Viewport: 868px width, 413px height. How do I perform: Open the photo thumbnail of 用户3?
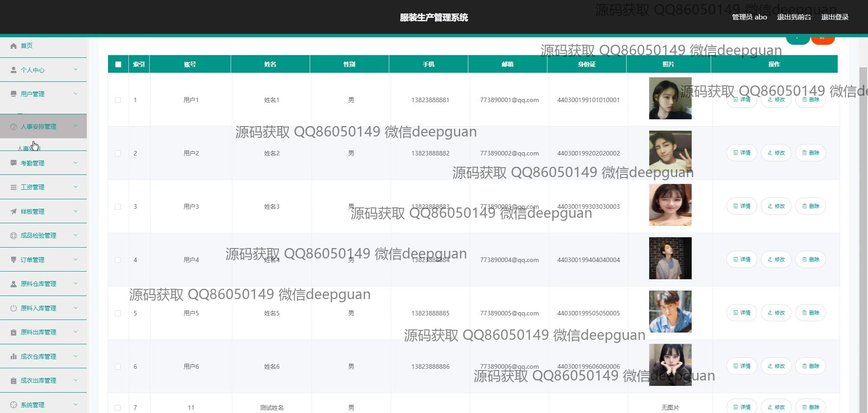670,205
